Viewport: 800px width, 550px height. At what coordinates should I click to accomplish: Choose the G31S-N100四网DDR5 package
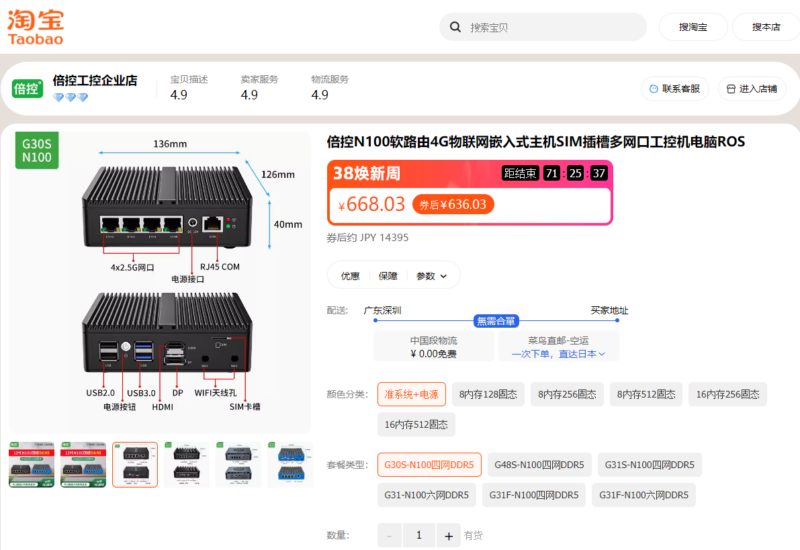tap(649, 465)
